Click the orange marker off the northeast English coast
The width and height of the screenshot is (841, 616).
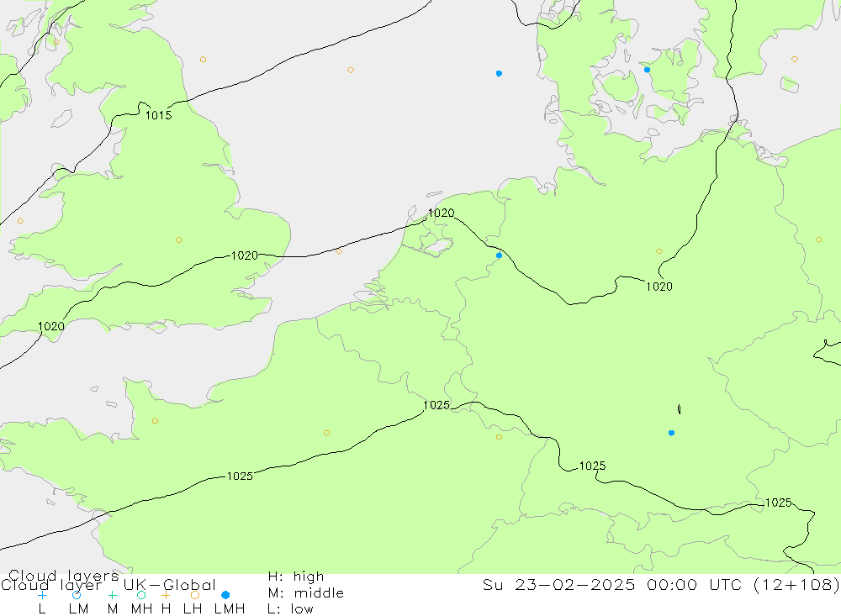pyautogui.click(x=203, y=60)
